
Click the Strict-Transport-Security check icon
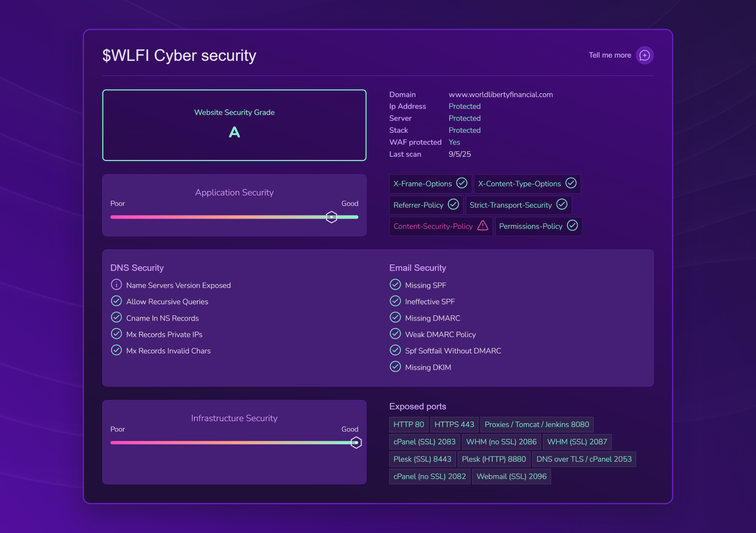coord(562,204)
